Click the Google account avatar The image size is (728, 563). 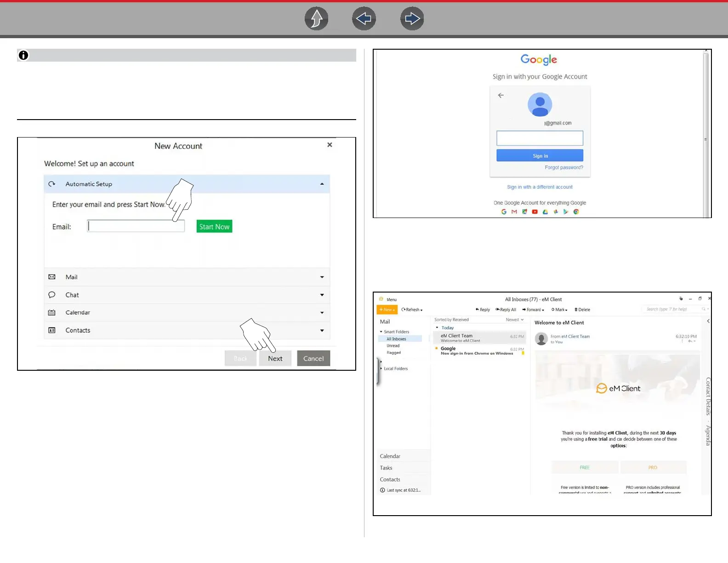coord(540,104)
